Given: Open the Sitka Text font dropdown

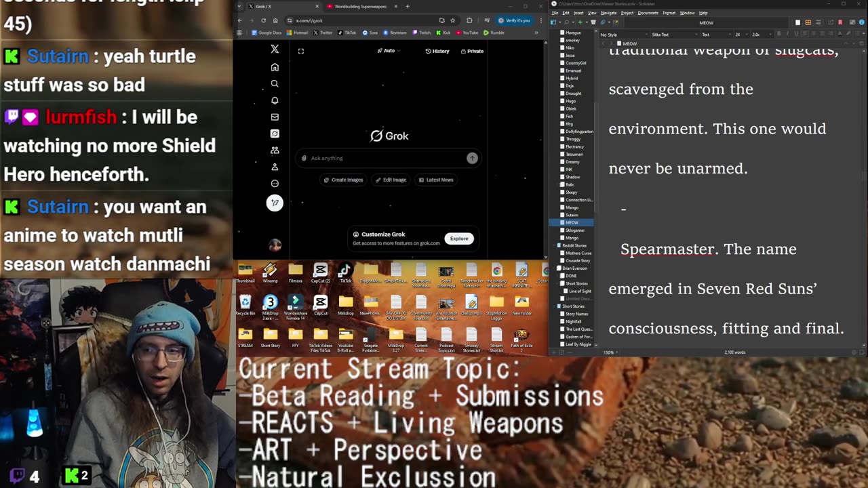Looking at the screenshot, I should (x=675, y=35).
